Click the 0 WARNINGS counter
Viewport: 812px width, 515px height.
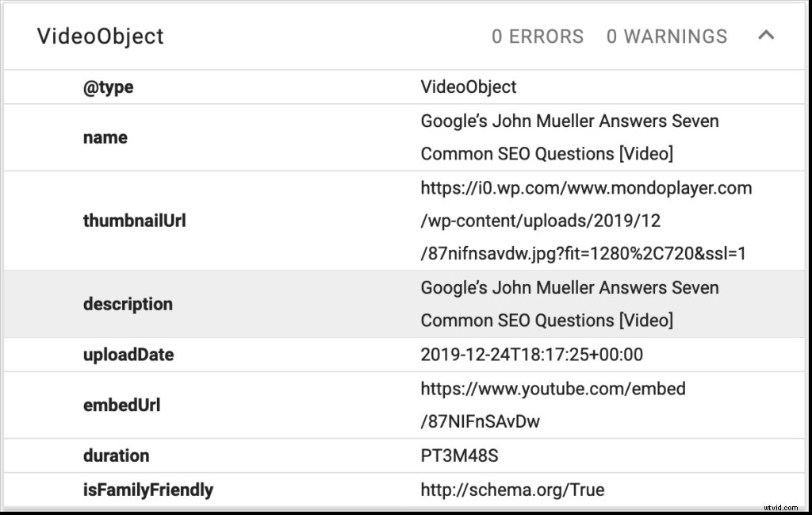(667, 36)
